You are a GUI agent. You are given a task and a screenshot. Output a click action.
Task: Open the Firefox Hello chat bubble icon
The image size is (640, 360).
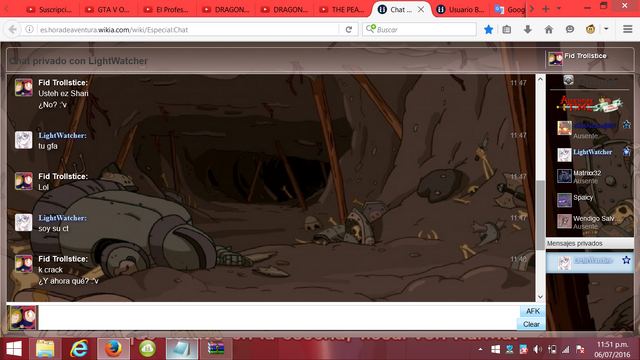point(570,29)
